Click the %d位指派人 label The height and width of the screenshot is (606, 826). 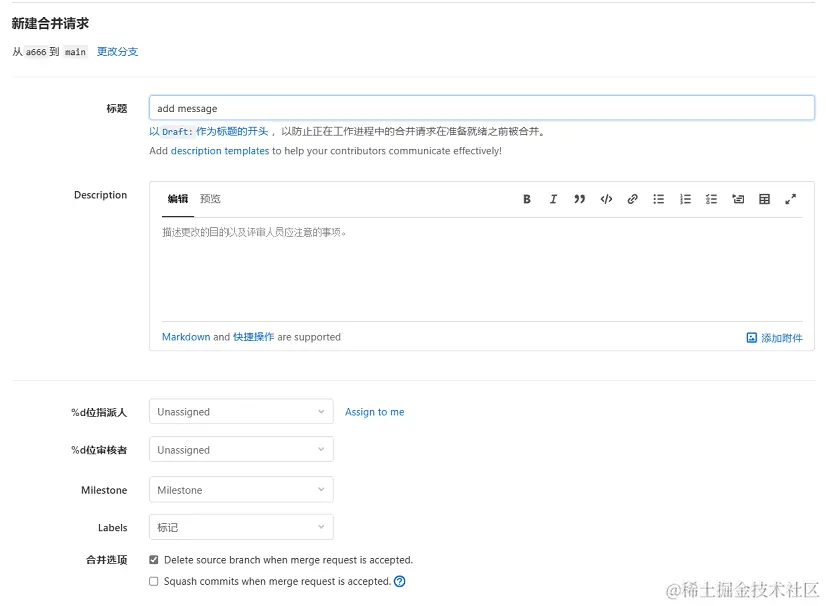pyautogui.click(x=99, y=412)
